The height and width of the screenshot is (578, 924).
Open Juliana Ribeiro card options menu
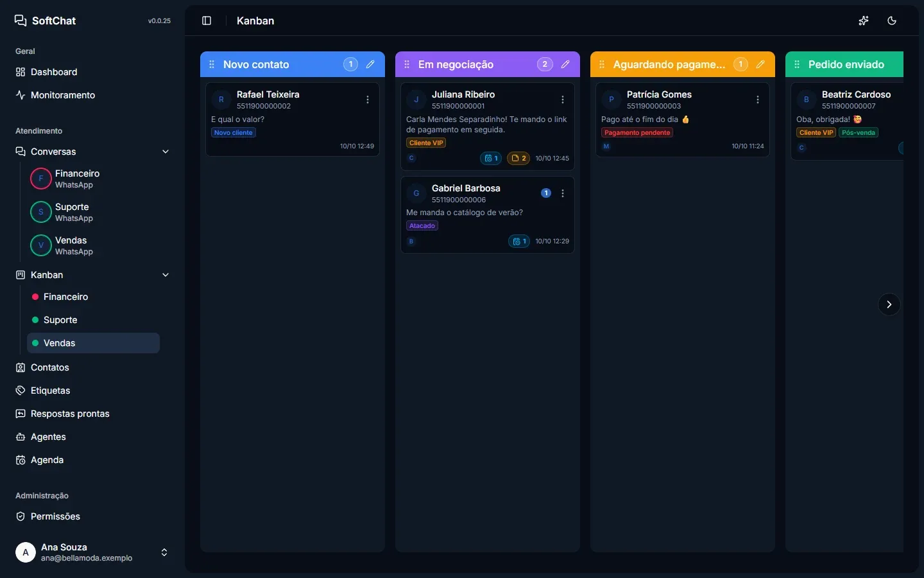pyautogui.click(x=563, y=100)
